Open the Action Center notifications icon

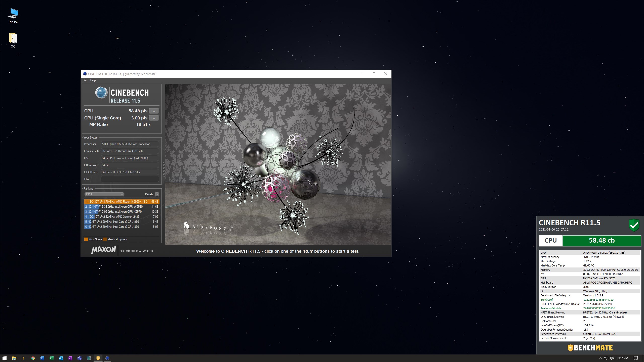click(636, 358)
